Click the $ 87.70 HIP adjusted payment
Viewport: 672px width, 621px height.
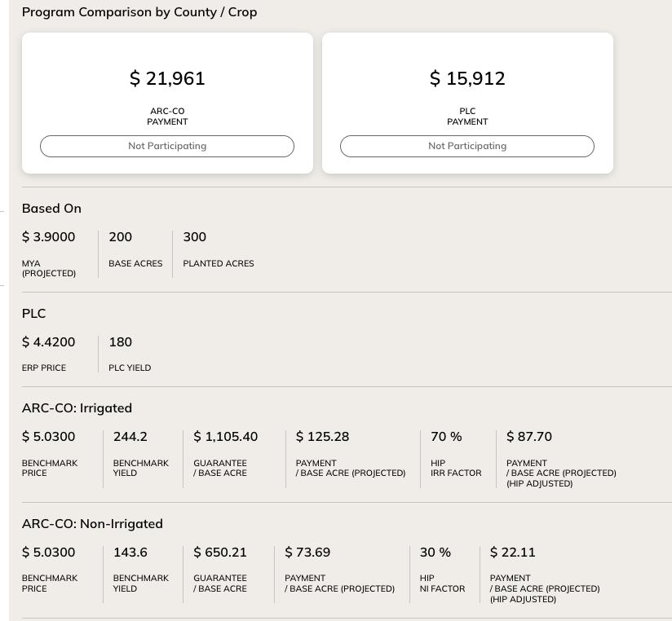pyautogui.click(x=529, y=437)
